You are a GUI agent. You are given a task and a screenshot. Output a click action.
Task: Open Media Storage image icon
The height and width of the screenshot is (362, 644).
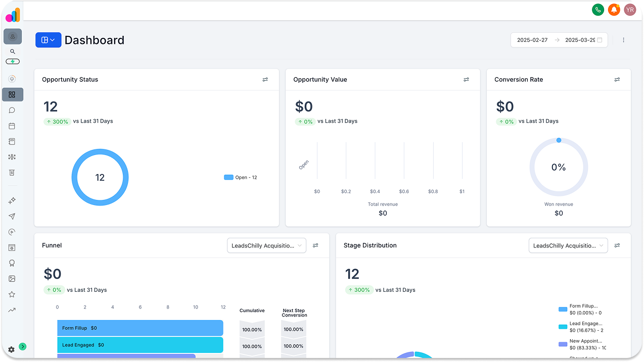pos(12,279)
